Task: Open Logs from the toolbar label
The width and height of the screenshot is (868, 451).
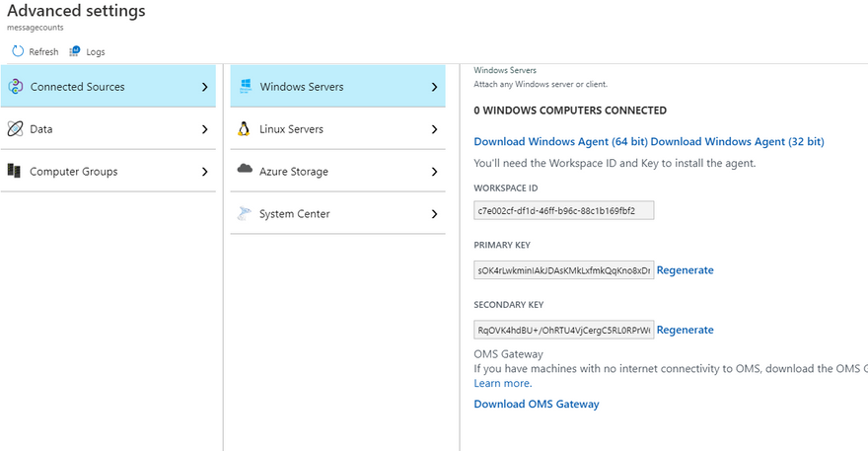Action: click(x=96, y=51)
